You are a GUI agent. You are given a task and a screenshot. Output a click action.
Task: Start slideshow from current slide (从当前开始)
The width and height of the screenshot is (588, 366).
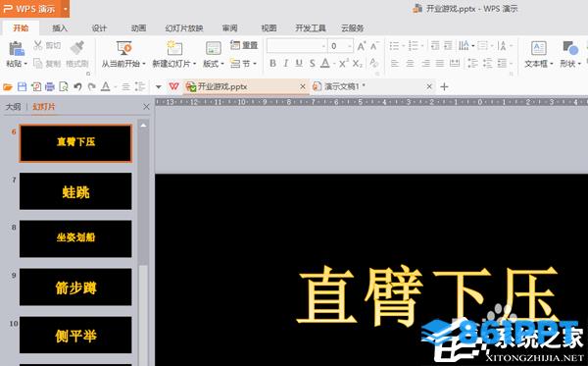[123, 48]
